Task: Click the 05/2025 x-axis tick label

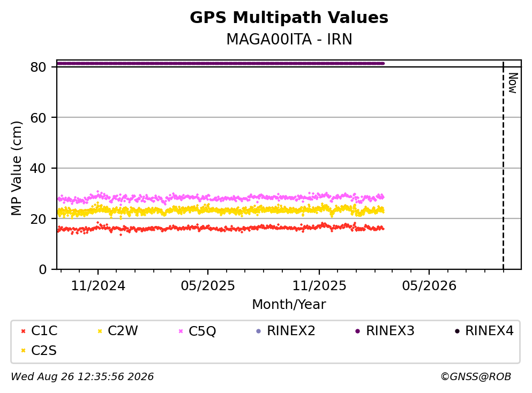Action: 208,286
